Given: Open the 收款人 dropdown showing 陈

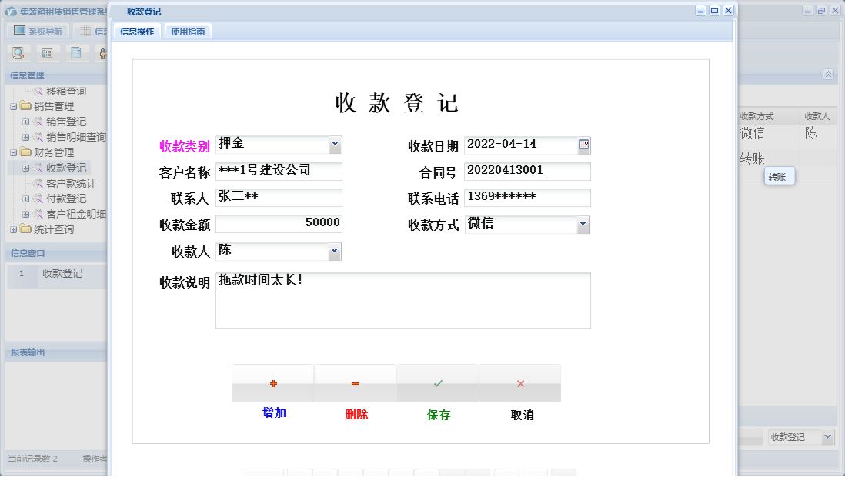Looking at the screenshot, I should (x=334, y=251).
